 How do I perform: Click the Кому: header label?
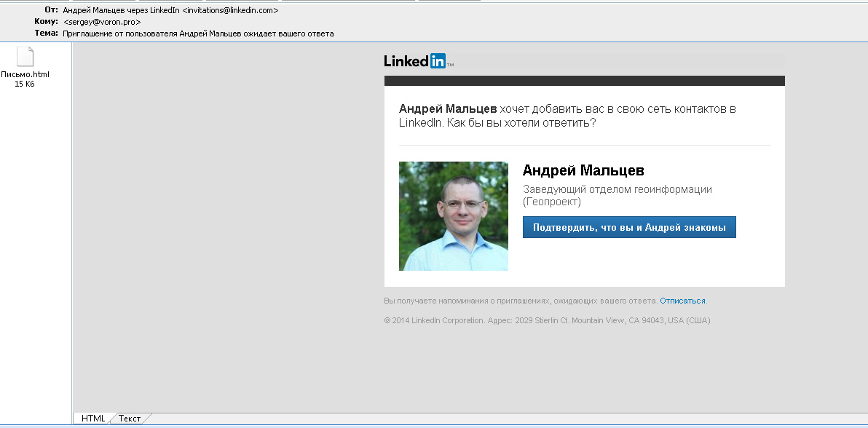pos(46,22)
